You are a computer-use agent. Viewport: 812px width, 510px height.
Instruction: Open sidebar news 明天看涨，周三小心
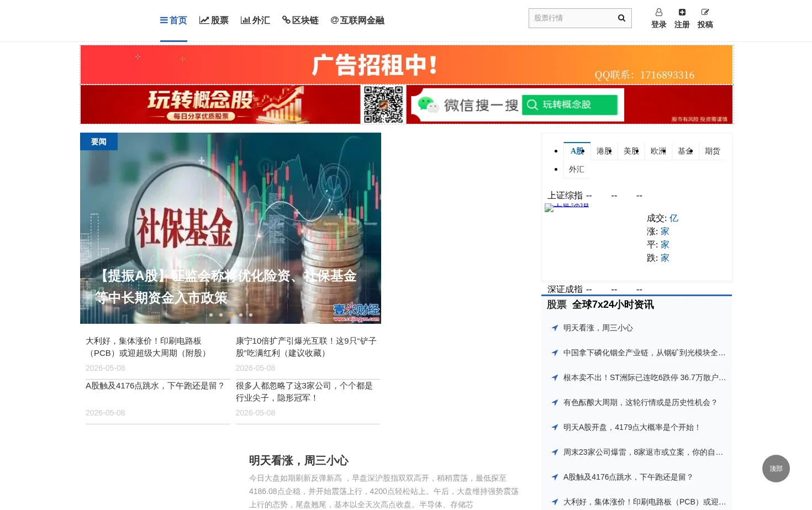(598, 328)
